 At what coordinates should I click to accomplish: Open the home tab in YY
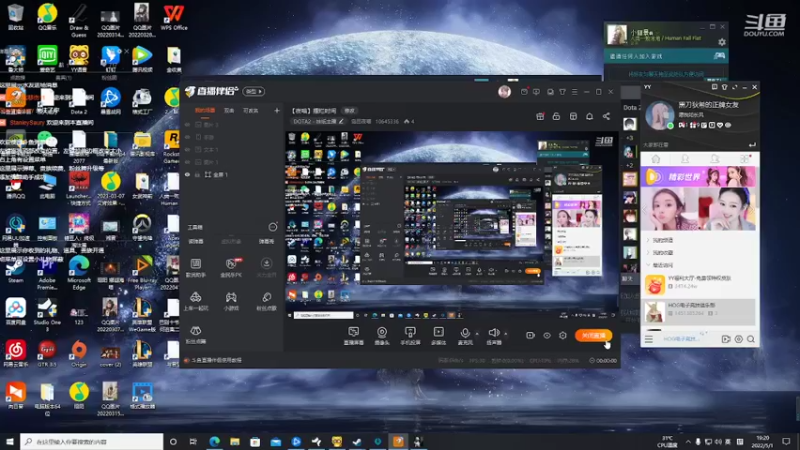656,159
